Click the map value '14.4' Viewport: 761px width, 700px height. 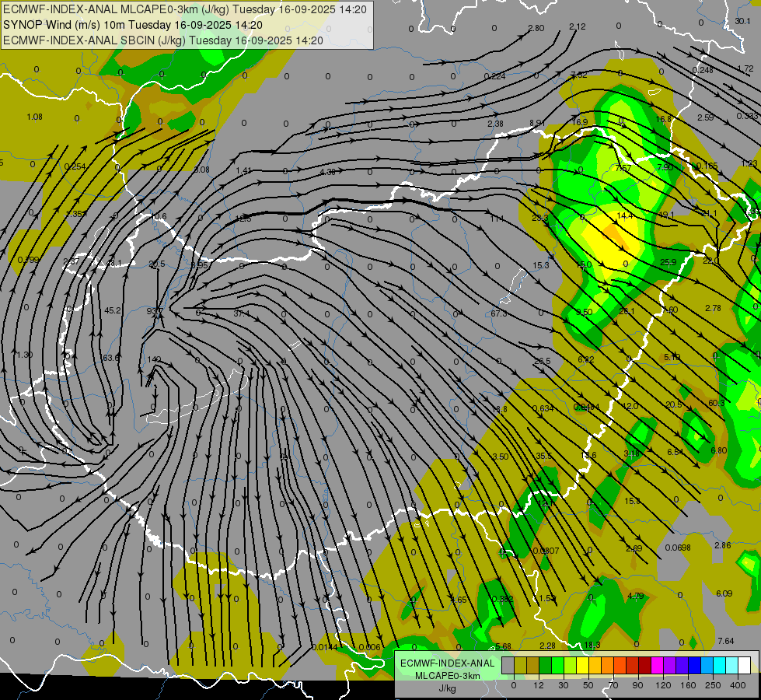click(625, 215)
